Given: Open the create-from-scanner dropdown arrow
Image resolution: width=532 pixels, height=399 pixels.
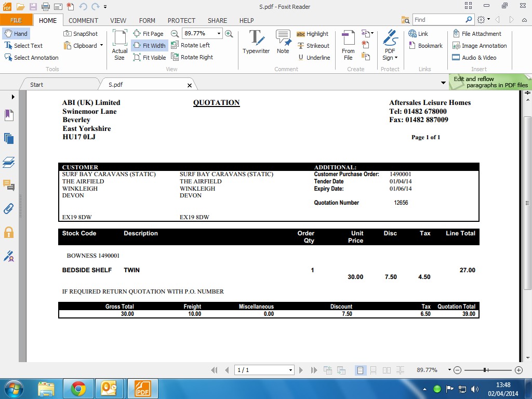Looking at the screenshot, I should [x=372, y=33].
